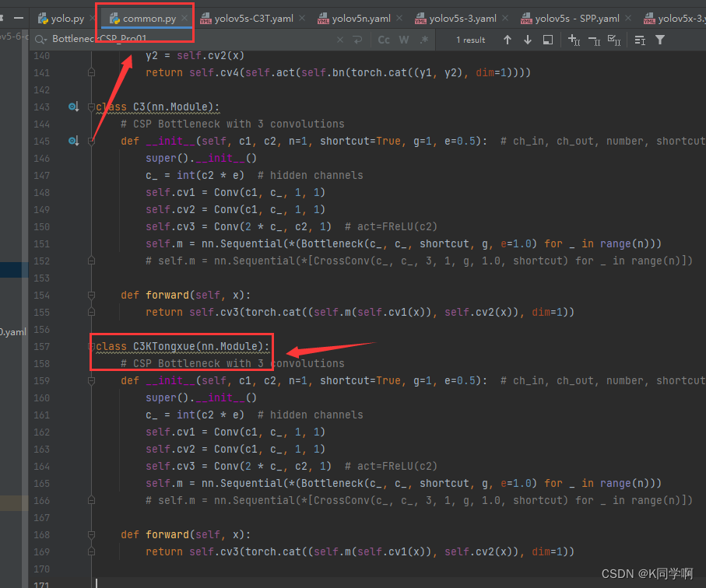Image resolution: width=706 pixels, height=588 pixels.
Task: Close the yolov5n.yaml tab
Action: point(399,18)
